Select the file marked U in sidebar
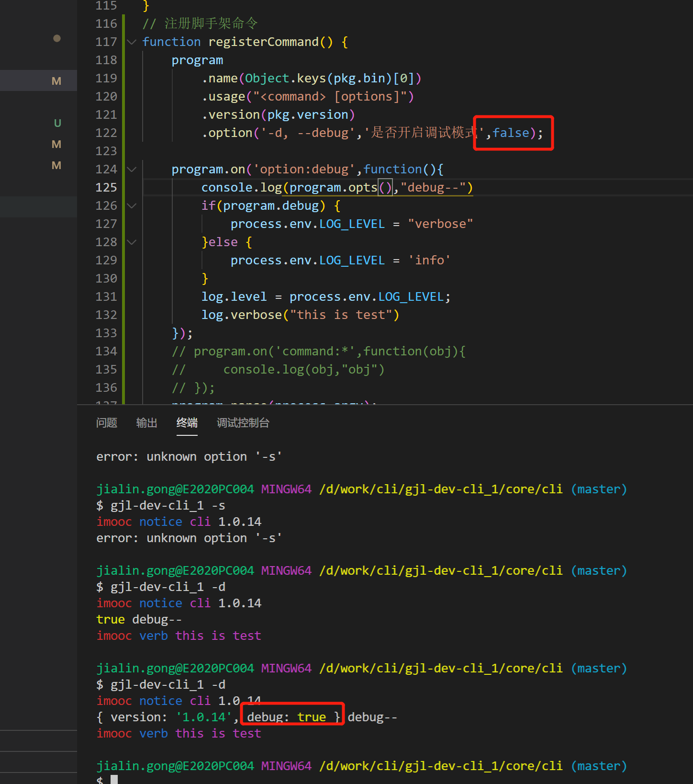The height and width of the screenshot is (784, 693). tap(57, 123)
